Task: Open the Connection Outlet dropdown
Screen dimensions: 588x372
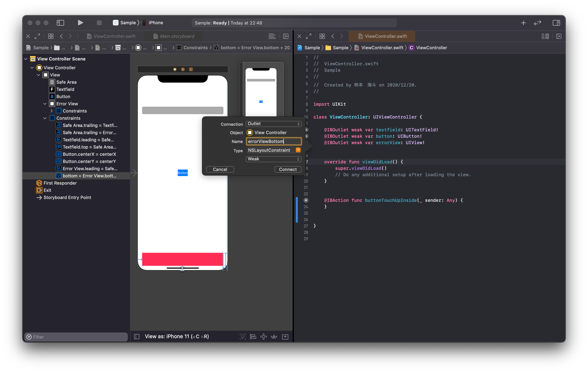Action: (x=274, y=124)
